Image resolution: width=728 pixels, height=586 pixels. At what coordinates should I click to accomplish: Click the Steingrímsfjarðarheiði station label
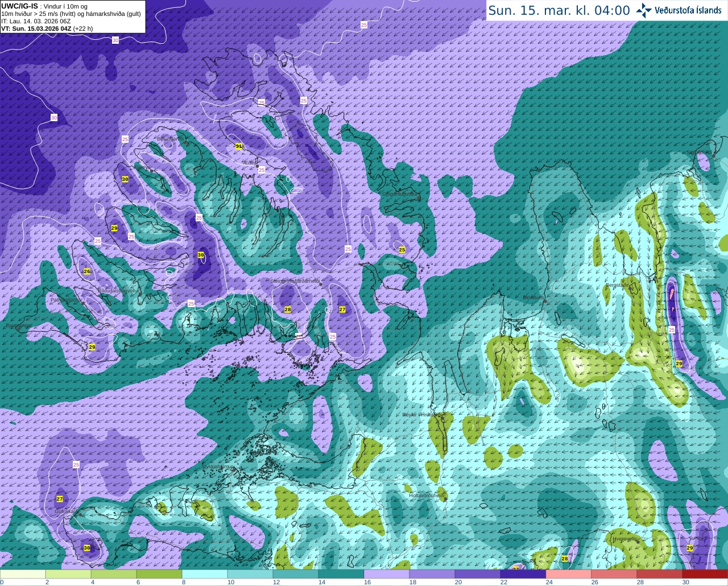pos(295,281)
